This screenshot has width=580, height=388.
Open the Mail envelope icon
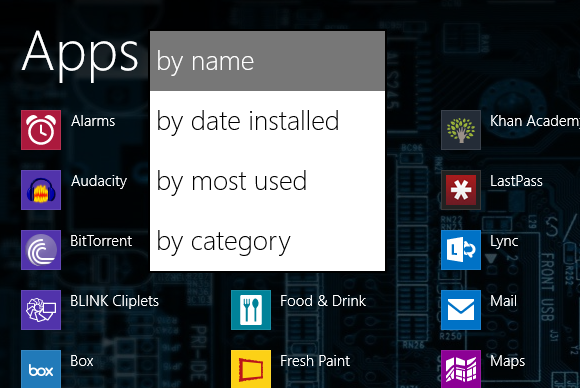point(461,310)
